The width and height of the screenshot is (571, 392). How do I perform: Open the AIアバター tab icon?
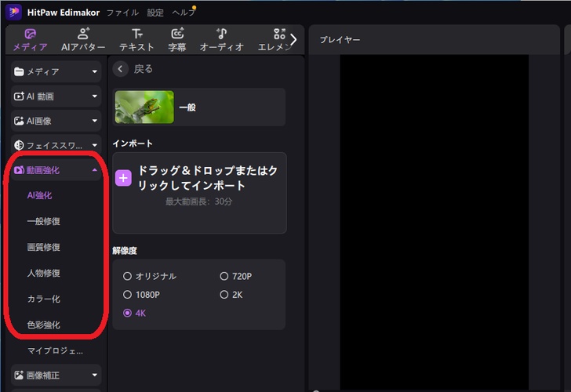click(83, 34)
